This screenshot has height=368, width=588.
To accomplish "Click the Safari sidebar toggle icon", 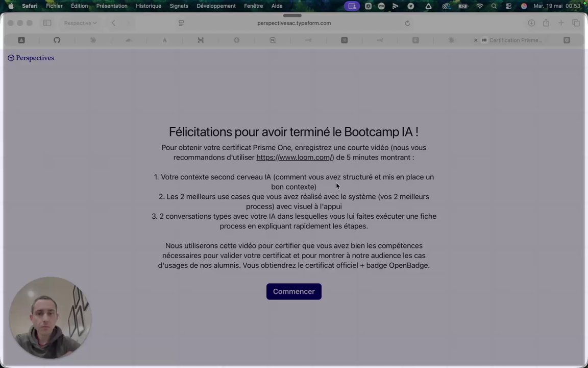I will coord(47,23).
